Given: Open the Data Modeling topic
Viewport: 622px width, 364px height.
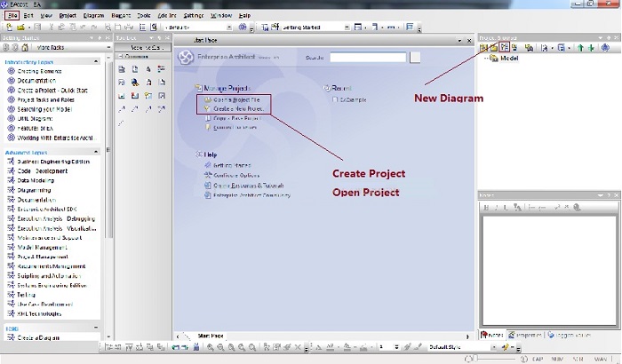Looking at the screenshot, I should (x=36, y=180).
